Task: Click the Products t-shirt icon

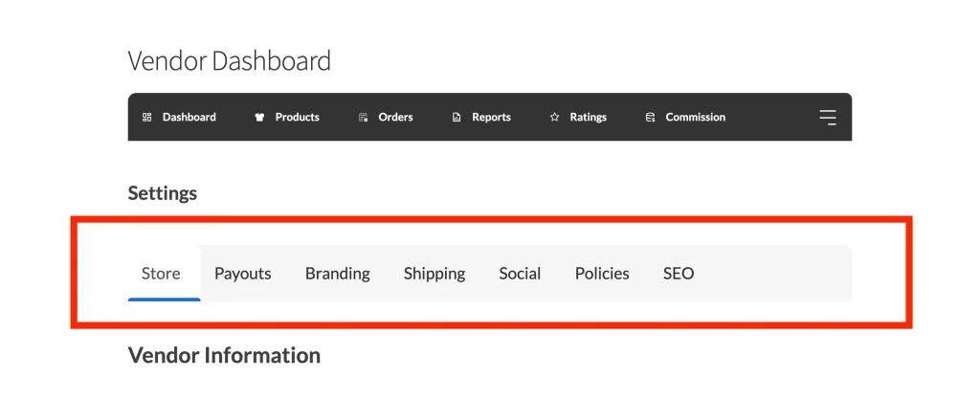Action: click(259, 118)
